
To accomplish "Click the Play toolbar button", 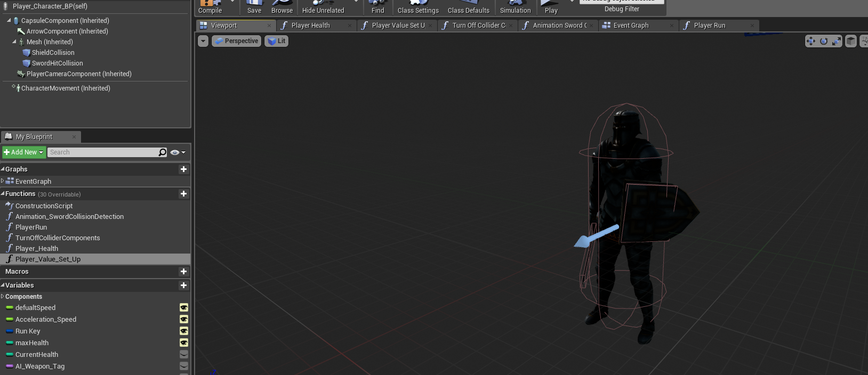I will (x=551, y=7).
